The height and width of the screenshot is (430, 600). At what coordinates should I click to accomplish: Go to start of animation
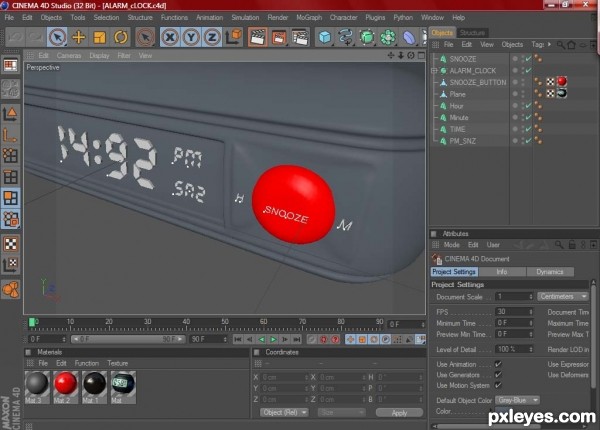tap(238, 339)
